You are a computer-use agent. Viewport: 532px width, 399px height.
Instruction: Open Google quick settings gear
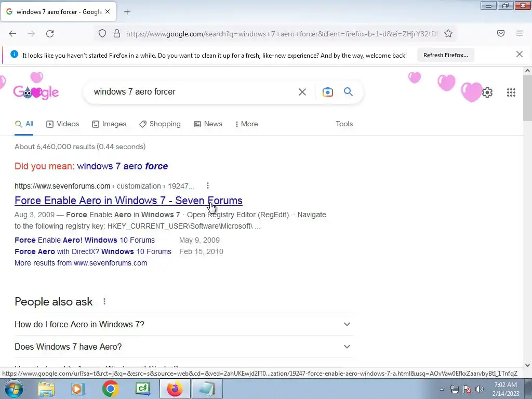[487, 92]
